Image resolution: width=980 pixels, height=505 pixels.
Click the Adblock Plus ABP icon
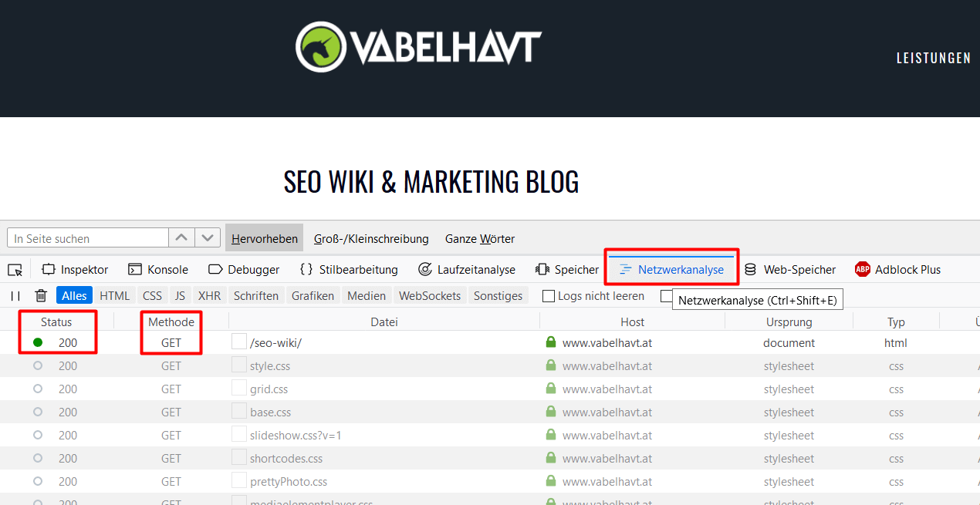click(863, 269)
